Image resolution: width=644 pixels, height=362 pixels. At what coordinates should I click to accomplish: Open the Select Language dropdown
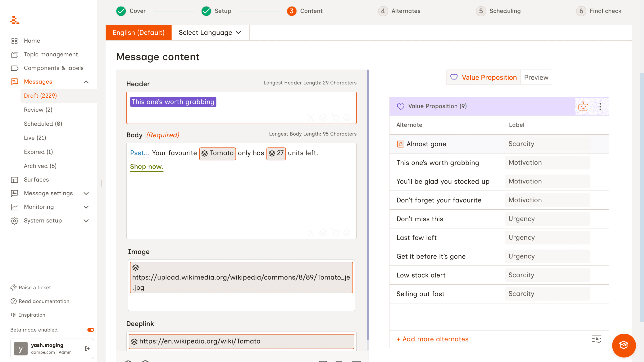tap(210, 32)
